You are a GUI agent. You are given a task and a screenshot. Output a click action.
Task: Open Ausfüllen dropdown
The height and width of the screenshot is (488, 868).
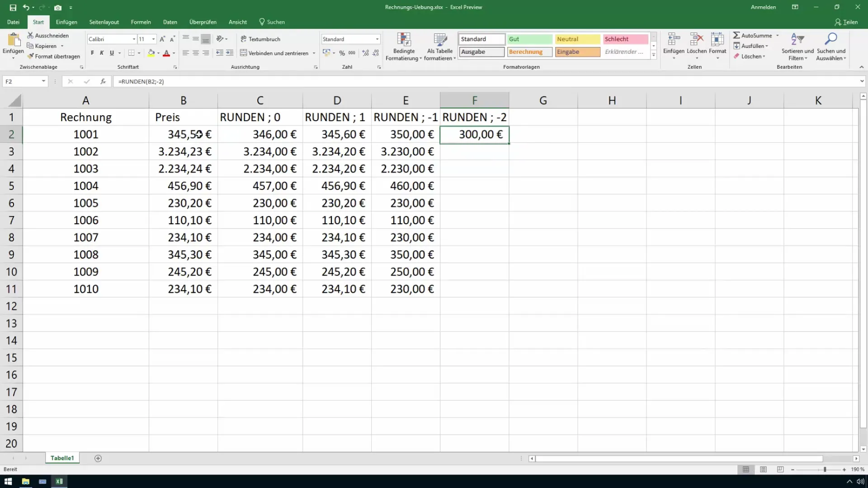(751, 46)
